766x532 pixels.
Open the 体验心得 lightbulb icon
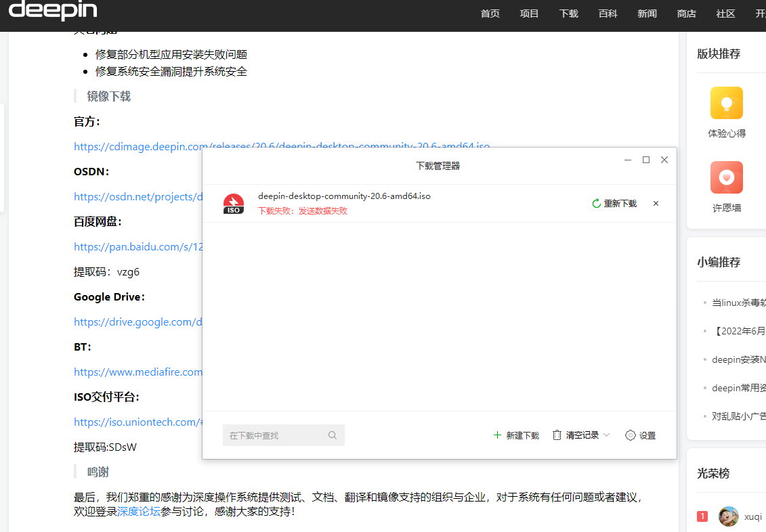click(727, 103)
